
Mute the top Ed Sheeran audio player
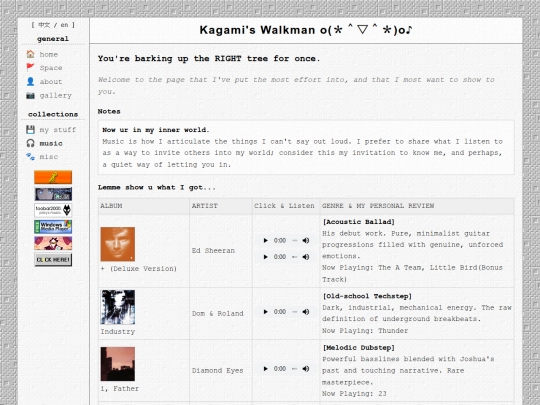[x=306, y=240]
